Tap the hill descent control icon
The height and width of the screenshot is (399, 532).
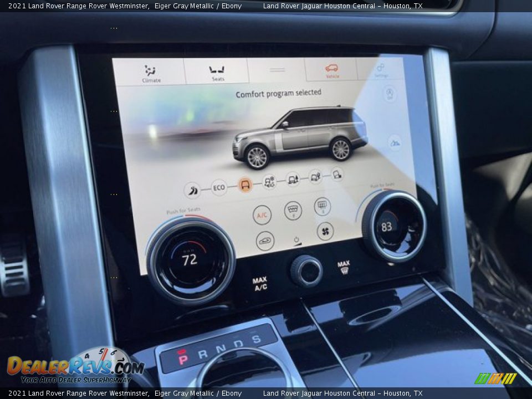(x=395, y=143)
